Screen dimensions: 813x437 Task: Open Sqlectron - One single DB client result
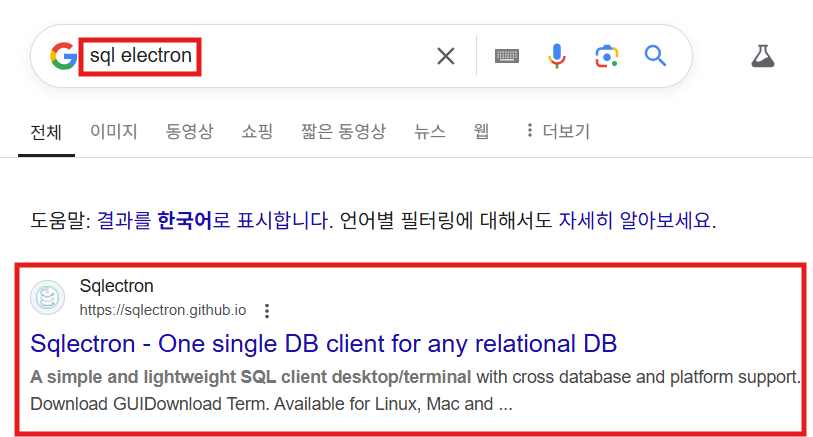pyautogui.click(x=324, y=344)
